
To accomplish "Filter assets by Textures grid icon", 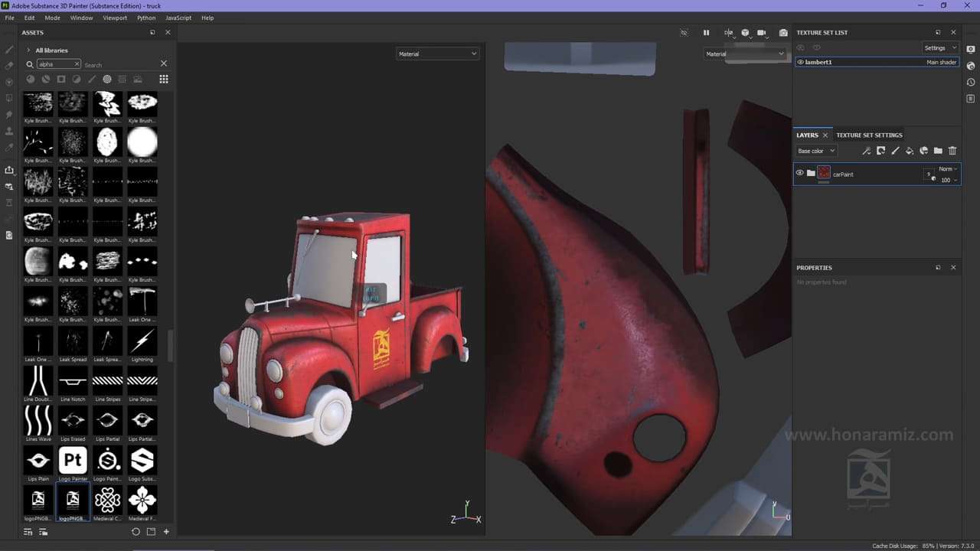I will (x=122, y=79).
